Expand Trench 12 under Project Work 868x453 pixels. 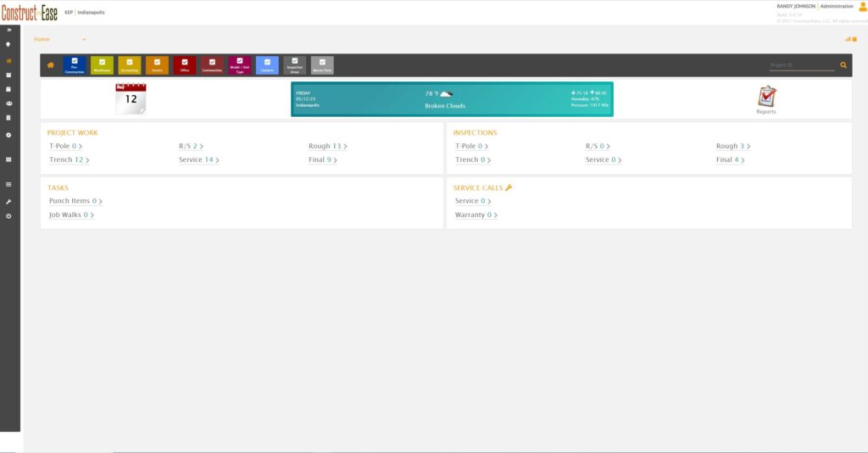tap(70, 159)
